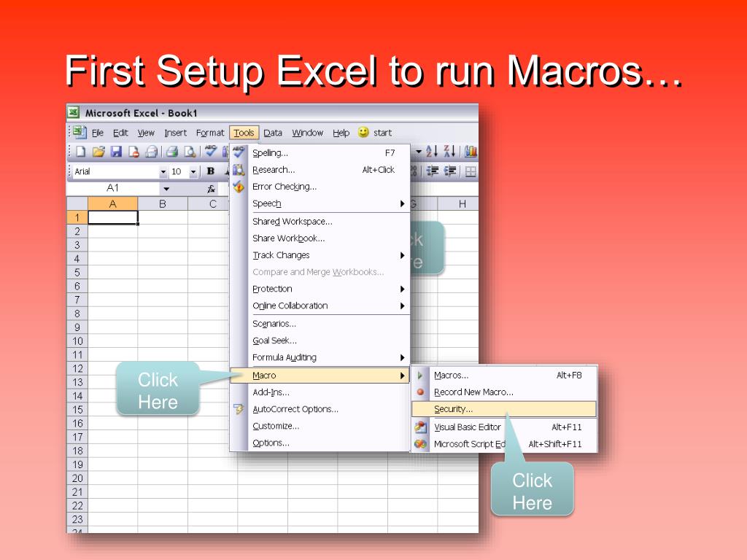
Task: Select column B header
Action: click(163, 204)
